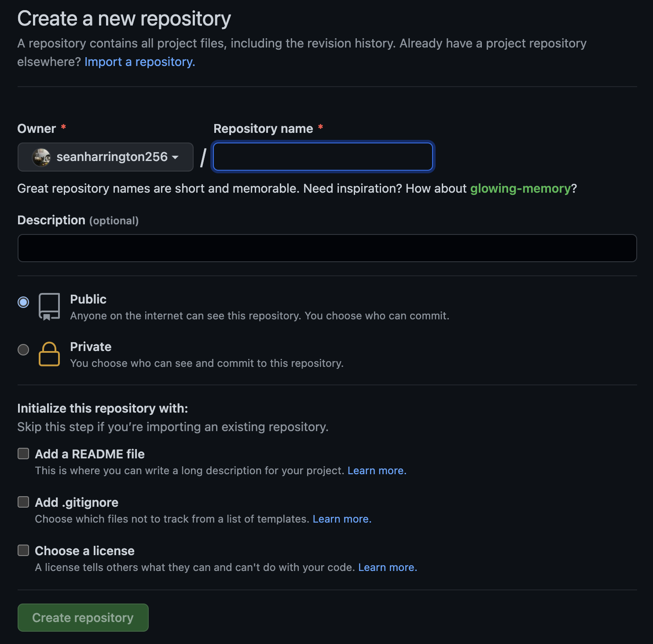Open the Owner dropdown seanharrington256
The image size is (653, 644).
tap(106, 157)
